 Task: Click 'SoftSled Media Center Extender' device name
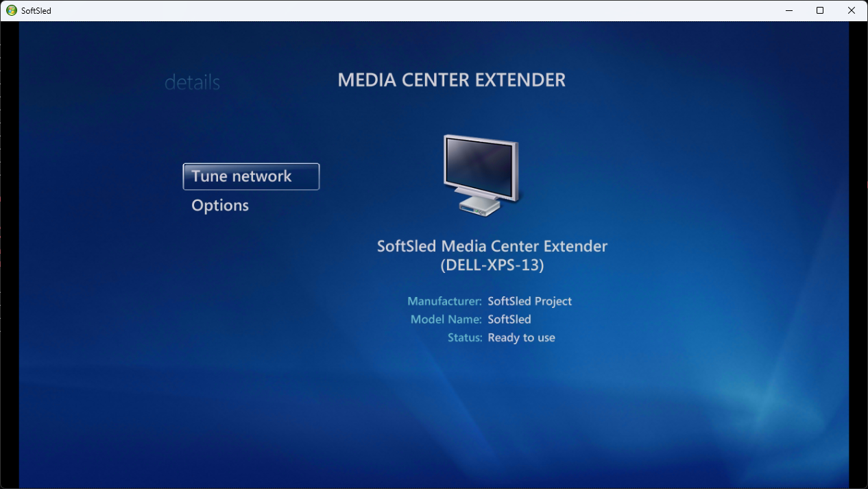[x=492, y=246]
